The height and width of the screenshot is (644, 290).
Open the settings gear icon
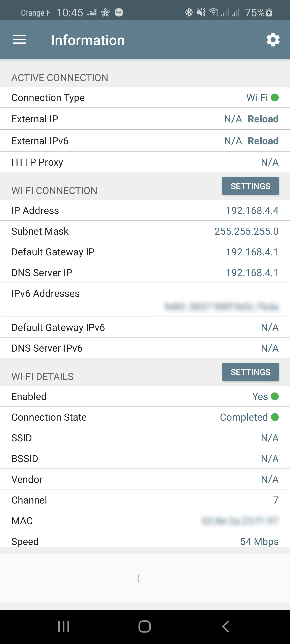273,40
